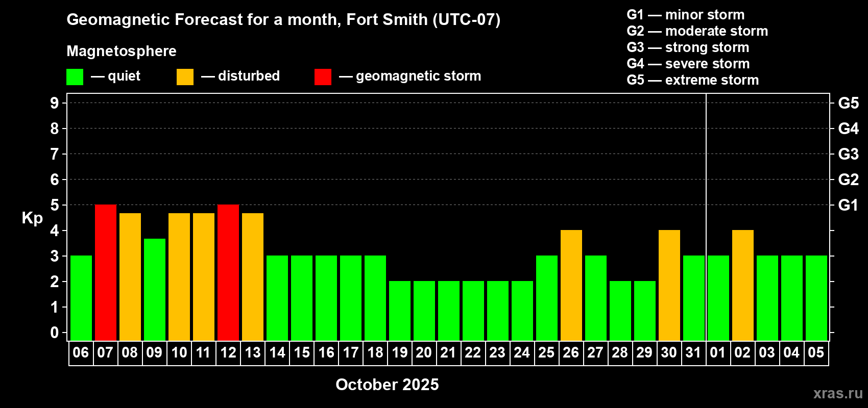The image size is (868, 408).
Task: Click the red geomagnetic storm legend swatch
Action: 323,77
